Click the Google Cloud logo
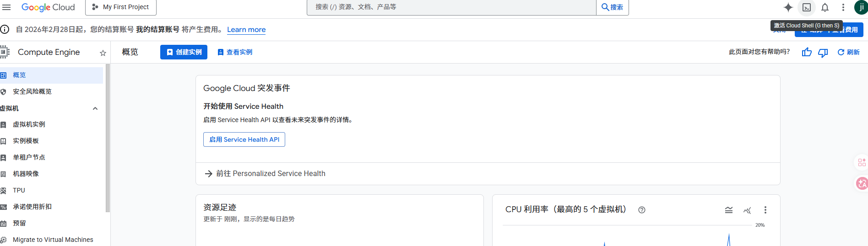Screen dimensions: 868x246 click(x=48, y=7)
